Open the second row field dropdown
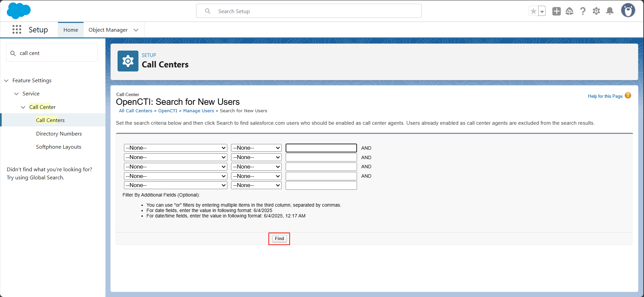Viewport: 644px width, 297px height. click(175, 157)
